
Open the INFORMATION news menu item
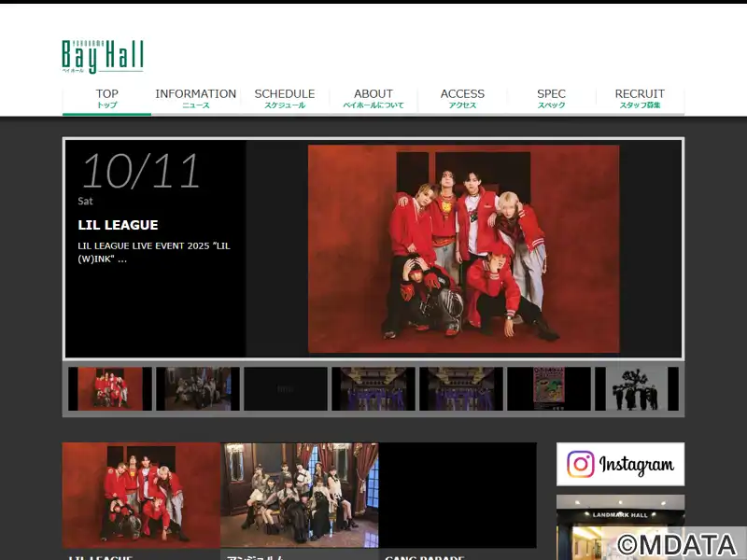click(196, 99)
